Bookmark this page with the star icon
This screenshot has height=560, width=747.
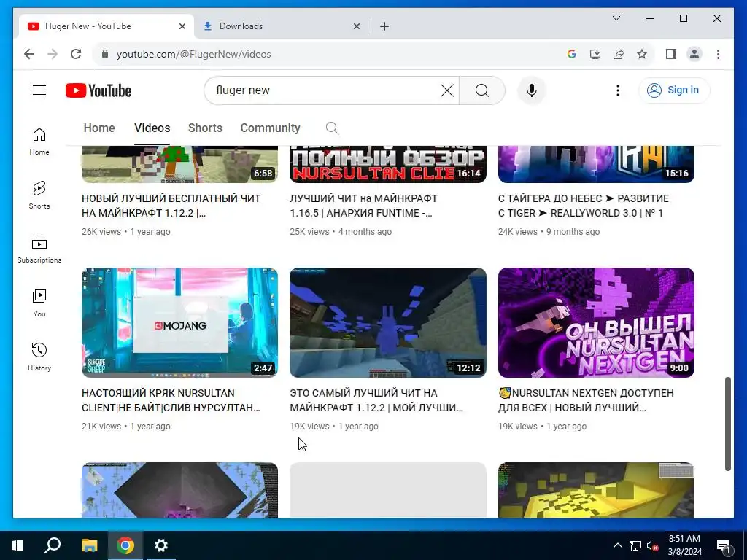click(x=642, y=54)
